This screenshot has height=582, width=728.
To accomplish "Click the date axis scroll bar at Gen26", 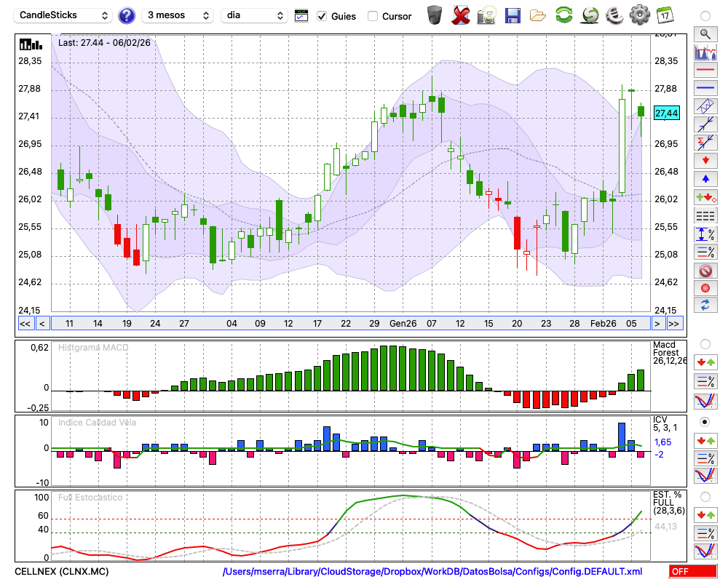I will pyautogui.click(x=403, y=324).
